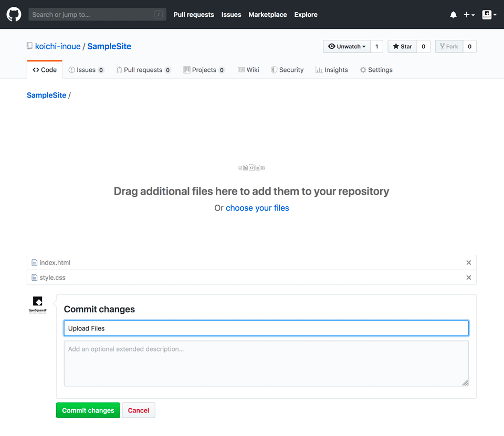
Task: Click the extended description text area
Action: pos(266,364)
